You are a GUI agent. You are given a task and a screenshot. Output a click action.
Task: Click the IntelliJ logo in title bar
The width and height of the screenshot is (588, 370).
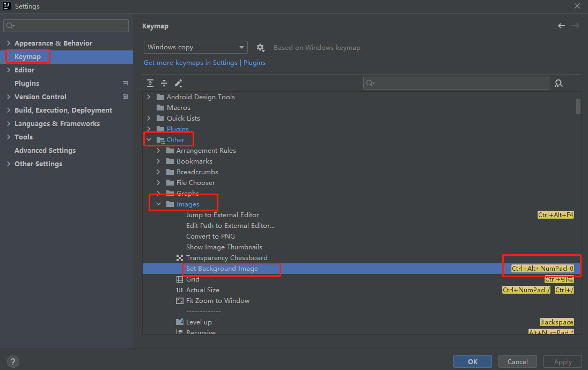pos(7,6)
